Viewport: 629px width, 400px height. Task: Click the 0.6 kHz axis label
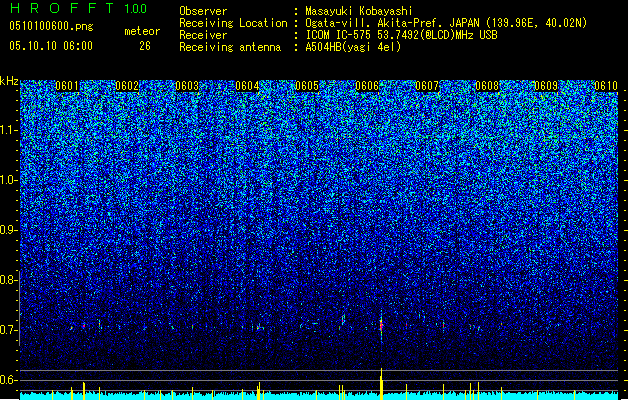(x=8, y=380)
